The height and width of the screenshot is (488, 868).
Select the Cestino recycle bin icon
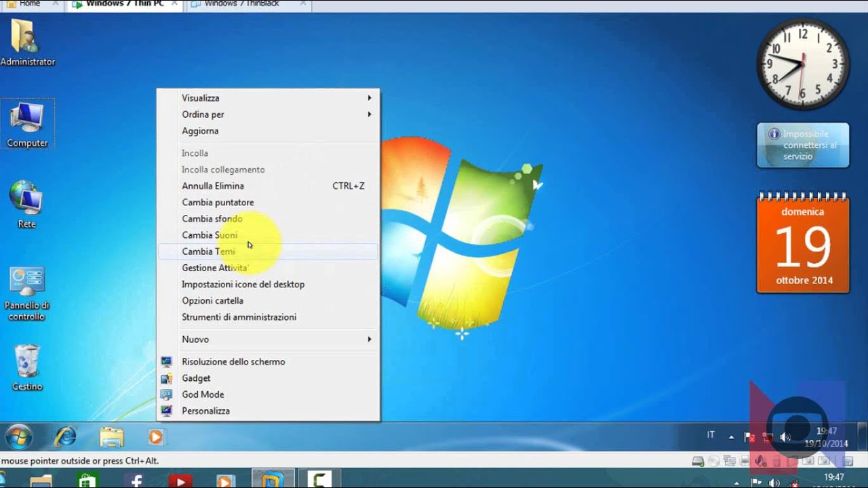pos(27,368)
